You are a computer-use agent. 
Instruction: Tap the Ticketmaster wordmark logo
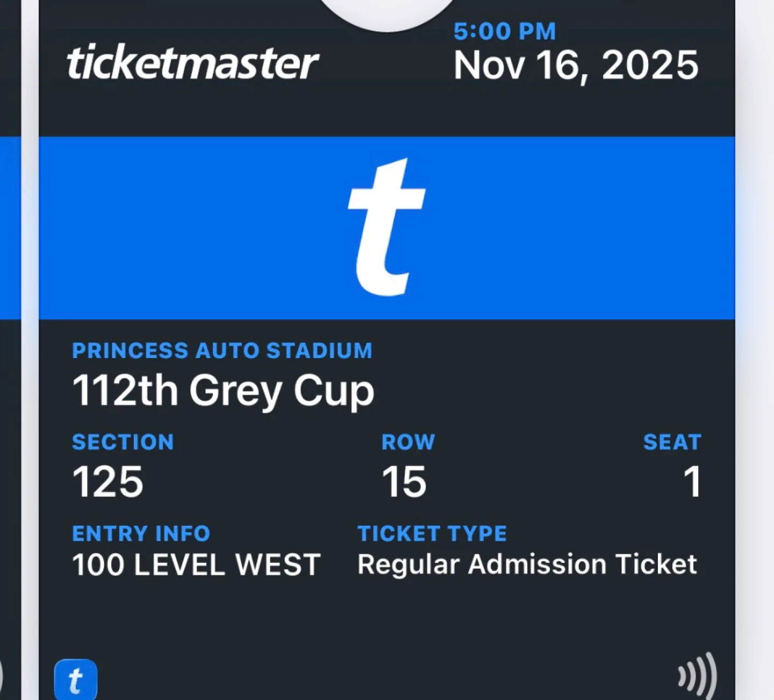coord(192,63)
